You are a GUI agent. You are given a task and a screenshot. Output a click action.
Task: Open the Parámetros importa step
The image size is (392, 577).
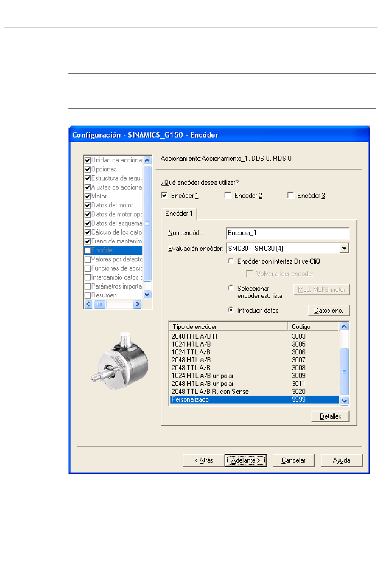tap(113, 286)
